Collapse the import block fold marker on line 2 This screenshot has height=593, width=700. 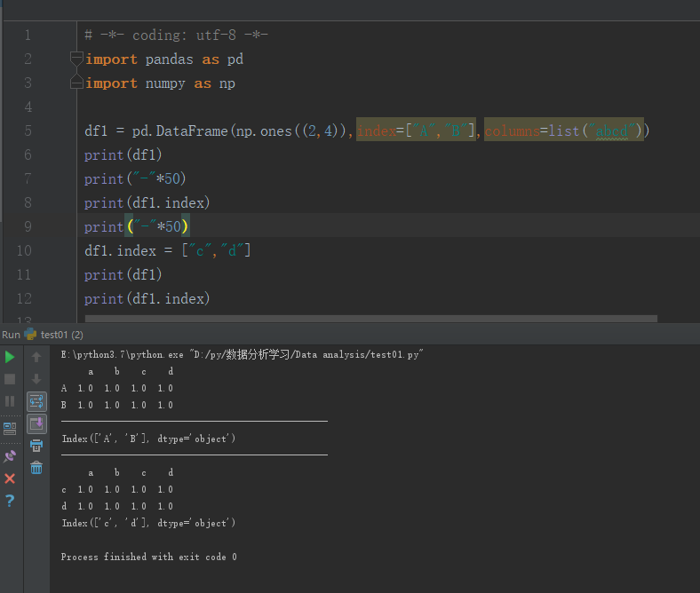(x=76, y=58)
